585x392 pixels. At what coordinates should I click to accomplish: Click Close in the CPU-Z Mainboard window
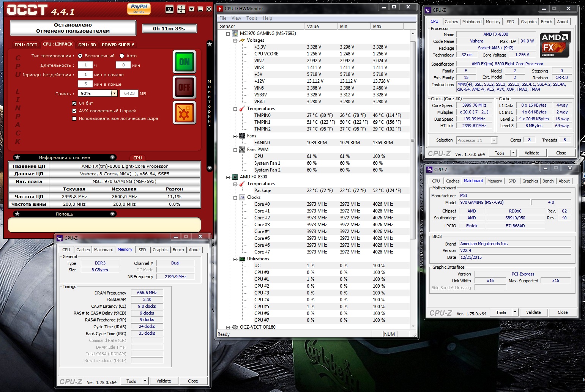(563, 312)
